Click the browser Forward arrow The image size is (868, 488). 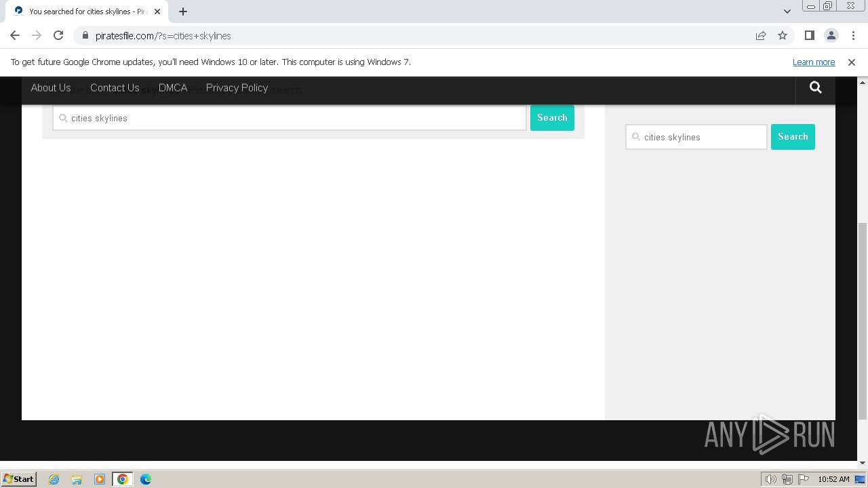click(x=37, y=36)
